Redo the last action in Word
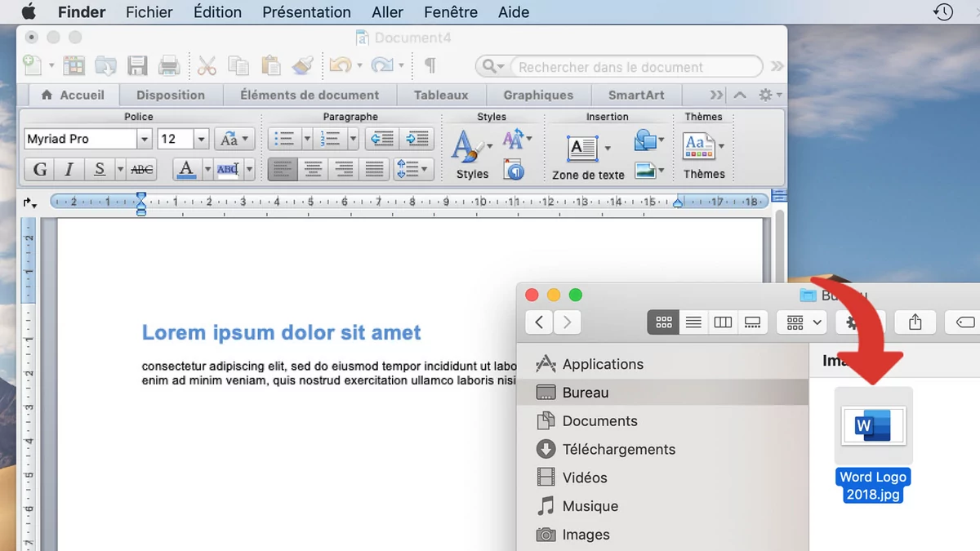 coord(381,65)
